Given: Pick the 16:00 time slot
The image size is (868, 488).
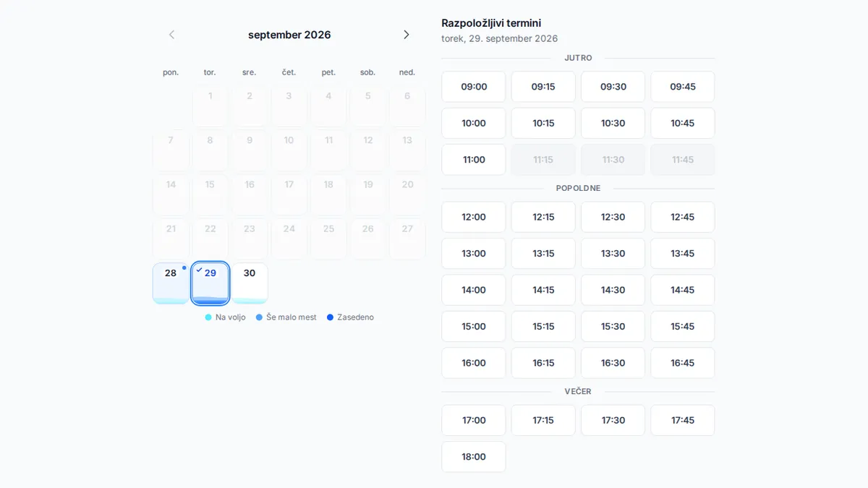Looking at the screenshot, I should pyautogui.click(x=474, y=363).
